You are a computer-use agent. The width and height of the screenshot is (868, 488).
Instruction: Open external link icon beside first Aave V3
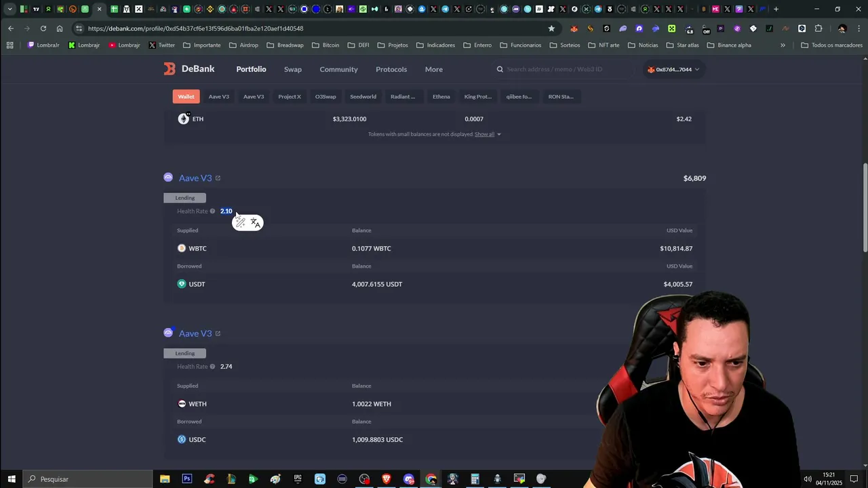pyautogui.click(x=218, y=178)
